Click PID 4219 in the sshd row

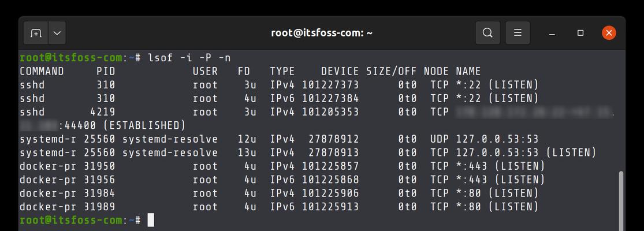(x=102, y=112)
